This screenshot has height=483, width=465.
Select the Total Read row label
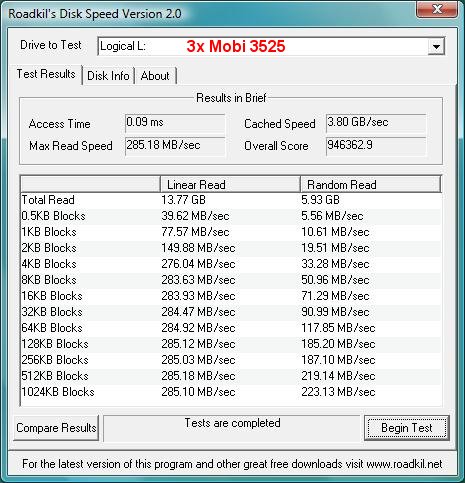48,200
